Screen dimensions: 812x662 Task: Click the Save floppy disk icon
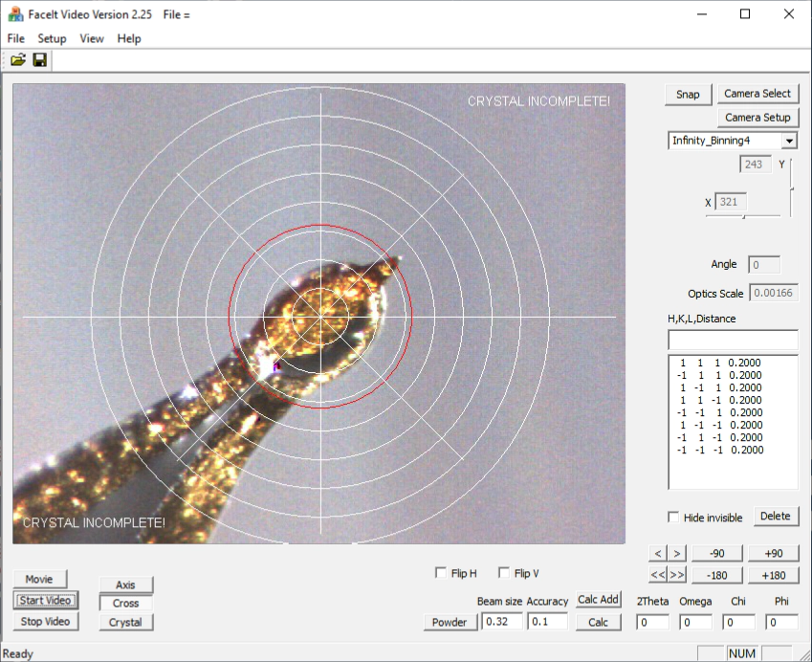(39, 60)
